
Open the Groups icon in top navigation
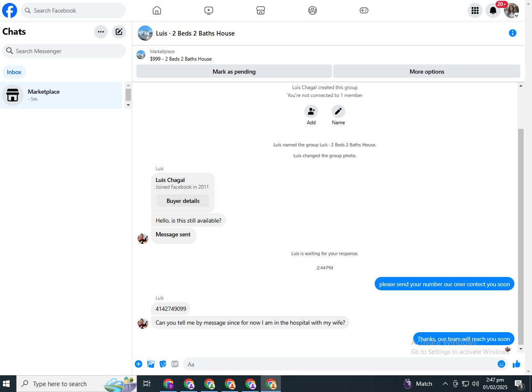point(313,10)
